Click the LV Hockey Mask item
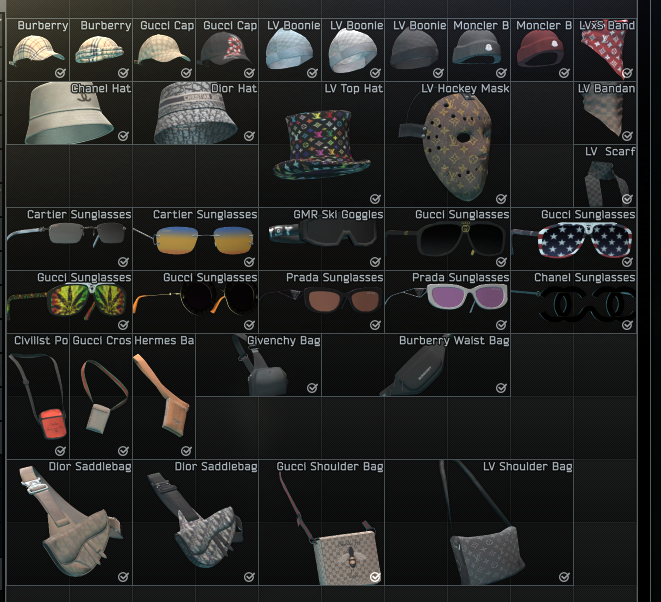 click(x=447, y=144)
